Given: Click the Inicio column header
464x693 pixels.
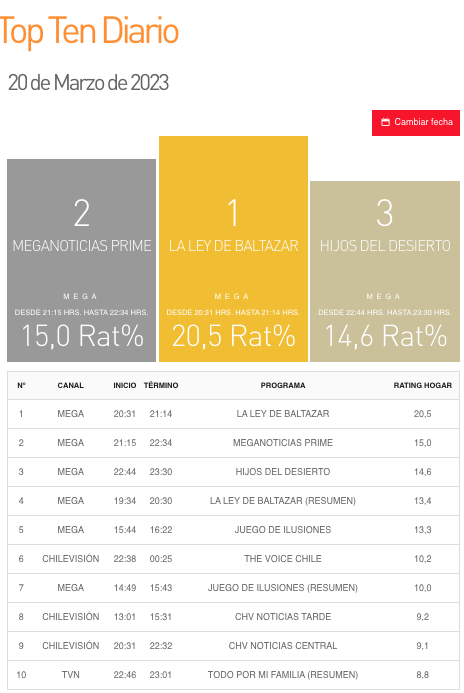Looking at the screenshot, I should coord(125,385).
